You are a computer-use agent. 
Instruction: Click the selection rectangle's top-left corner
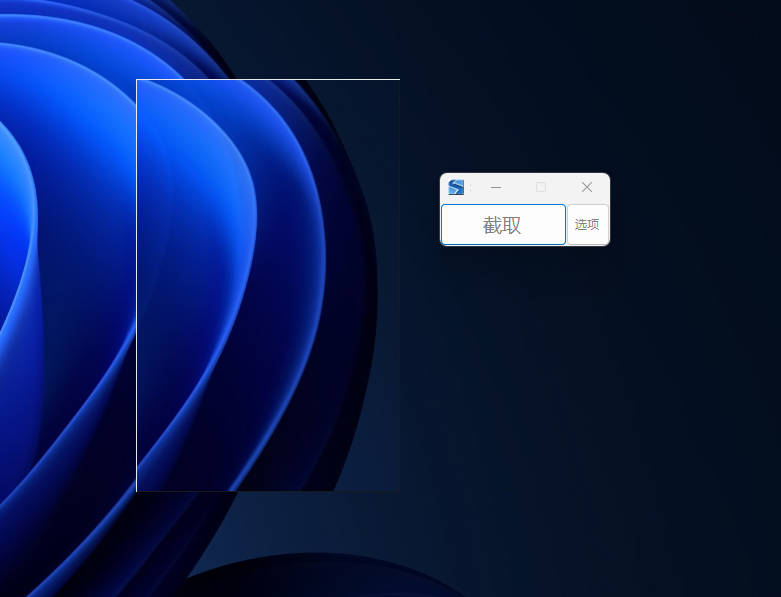[x=137, y=79]
